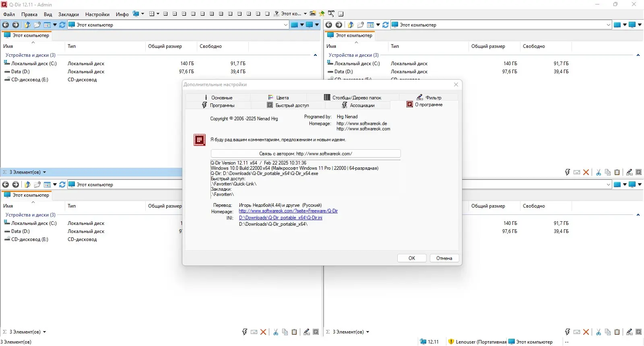Open the 'Быстрый доступ' tab
This screenshot has width=644, height=346.
pyautogui.click(x=288, y=105)
